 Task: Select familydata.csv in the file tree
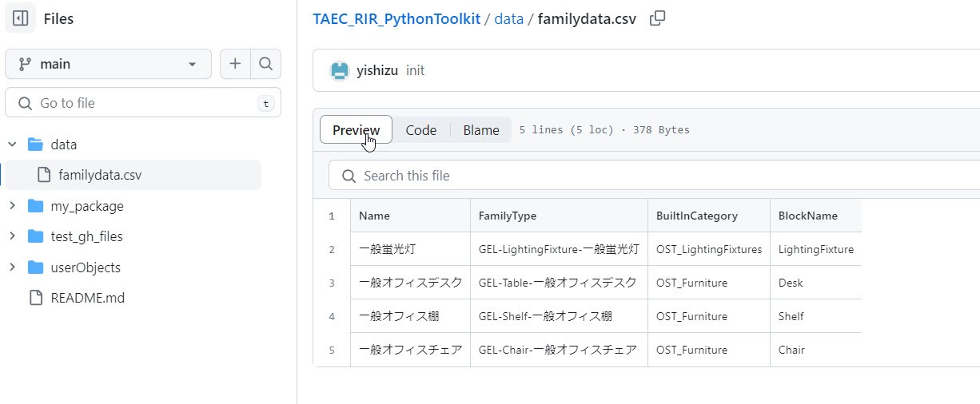click(x=100, y=175)
